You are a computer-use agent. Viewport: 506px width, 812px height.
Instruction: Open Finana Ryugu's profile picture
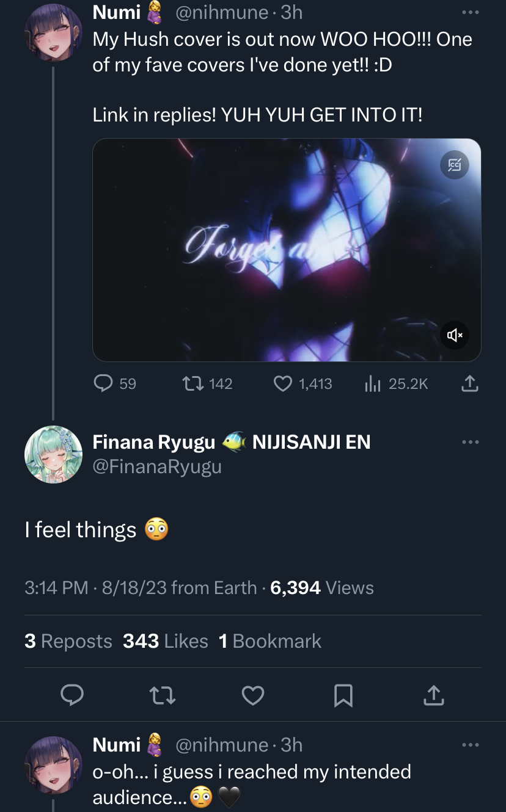tap(53, 454)
